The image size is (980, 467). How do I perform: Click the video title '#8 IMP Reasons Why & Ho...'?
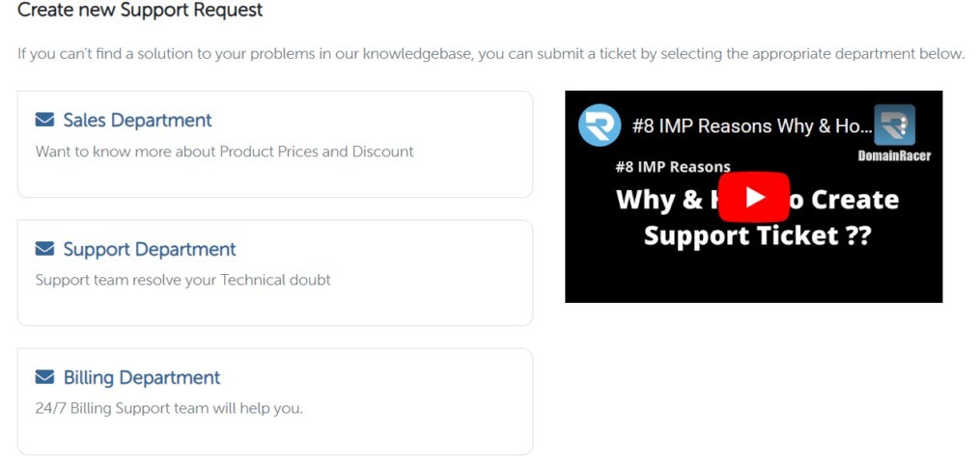(751, 125)
